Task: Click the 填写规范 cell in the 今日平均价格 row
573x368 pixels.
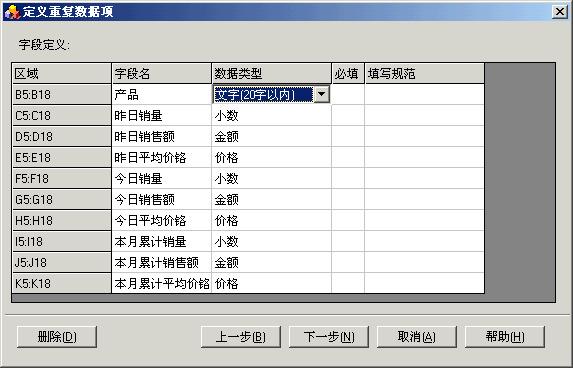Action: point(425,220)
